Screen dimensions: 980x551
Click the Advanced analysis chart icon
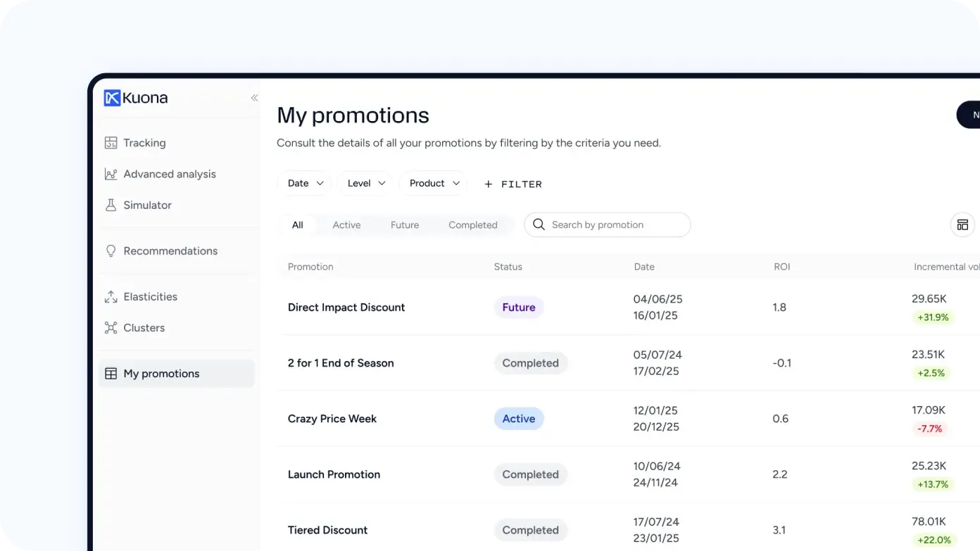click(x=111, y=174)
